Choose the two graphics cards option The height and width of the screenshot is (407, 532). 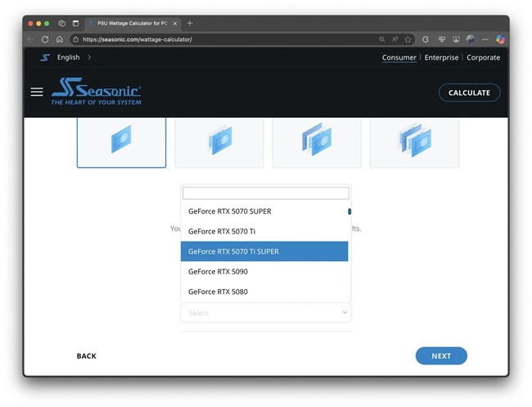tap(219, 141)
